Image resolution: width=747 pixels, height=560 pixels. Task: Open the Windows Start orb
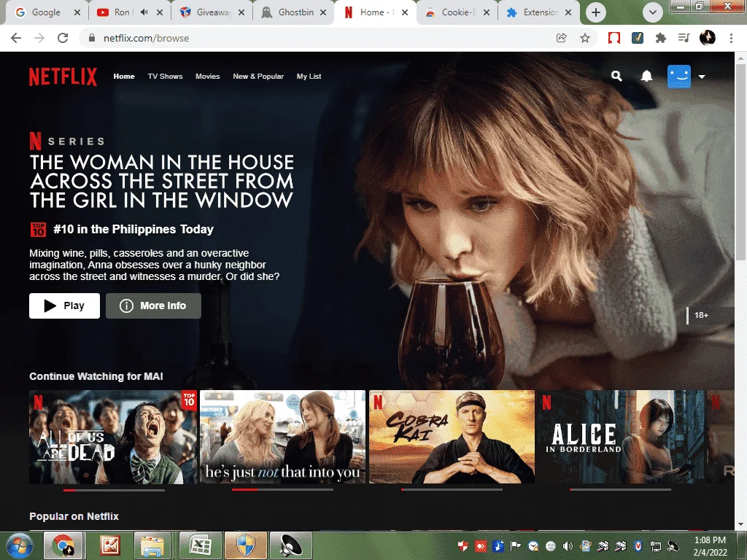point(20,545)
